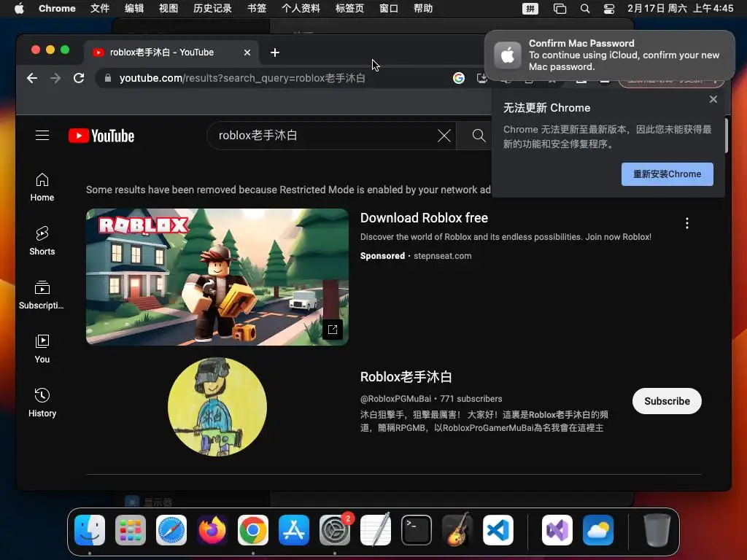The width and height of the screenshot is (747, 560).
Task: Open the 编辑 menu
Action: click(x=134, y=8)
